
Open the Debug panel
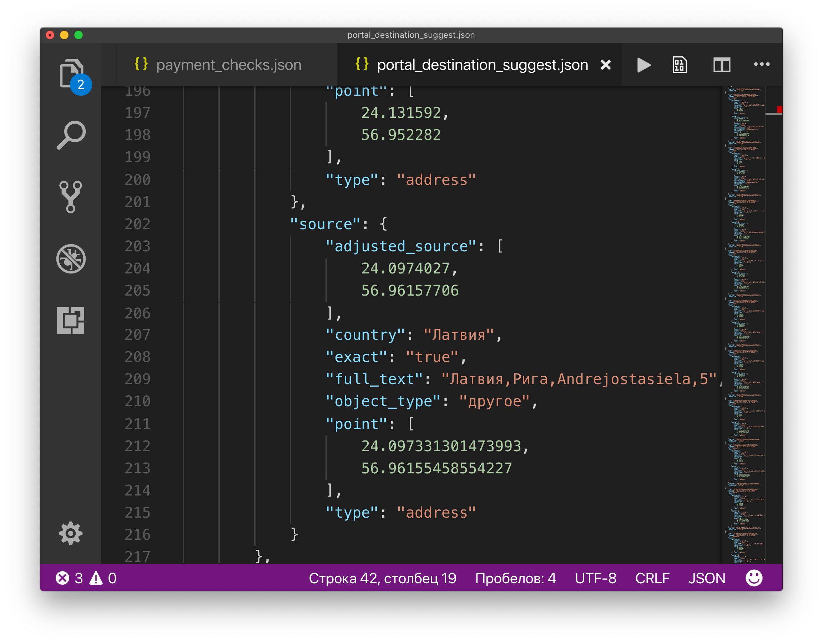coord(71,259)
